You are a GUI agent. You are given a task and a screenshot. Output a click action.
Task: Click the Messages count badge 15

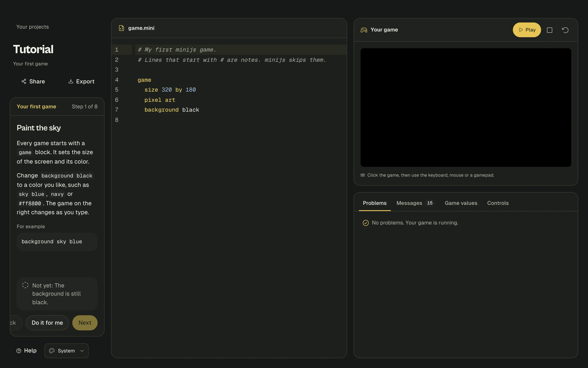pos(430,203)
